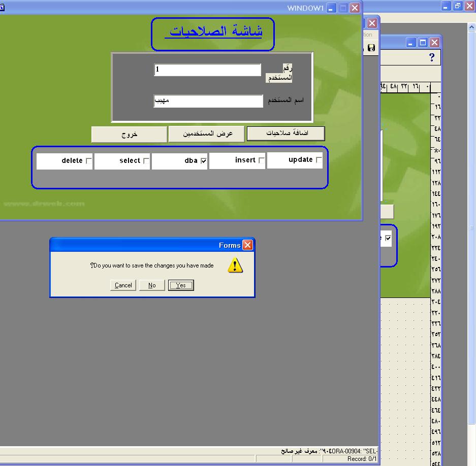Toggle the update permission checkbox

click(319, 160)
